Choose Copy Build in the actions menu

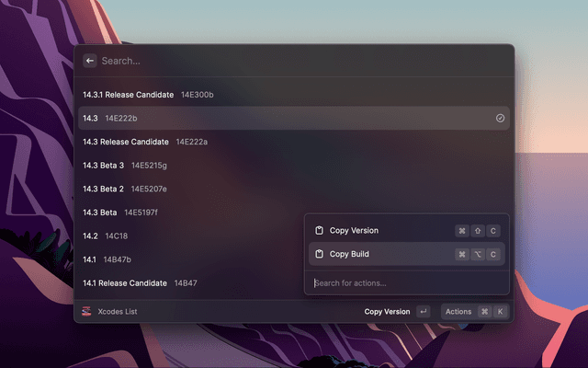[349, 254]
